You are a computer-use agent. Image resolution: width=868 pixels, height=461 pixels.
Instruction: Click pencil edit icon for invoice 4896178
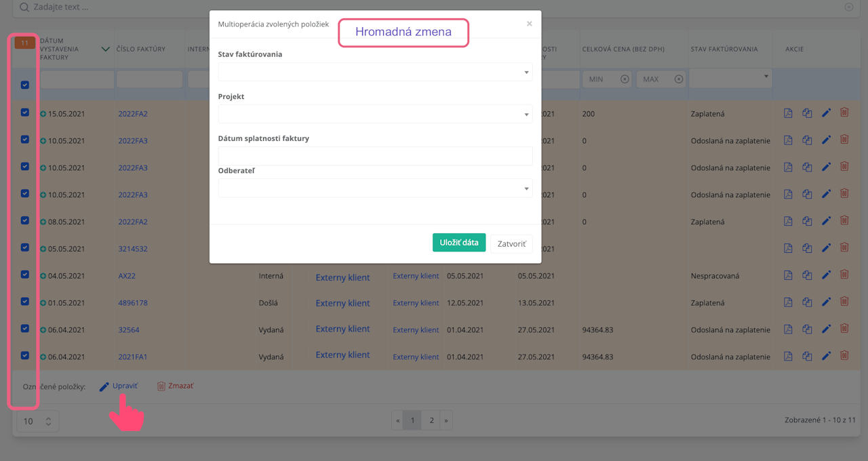coord(826,302)
